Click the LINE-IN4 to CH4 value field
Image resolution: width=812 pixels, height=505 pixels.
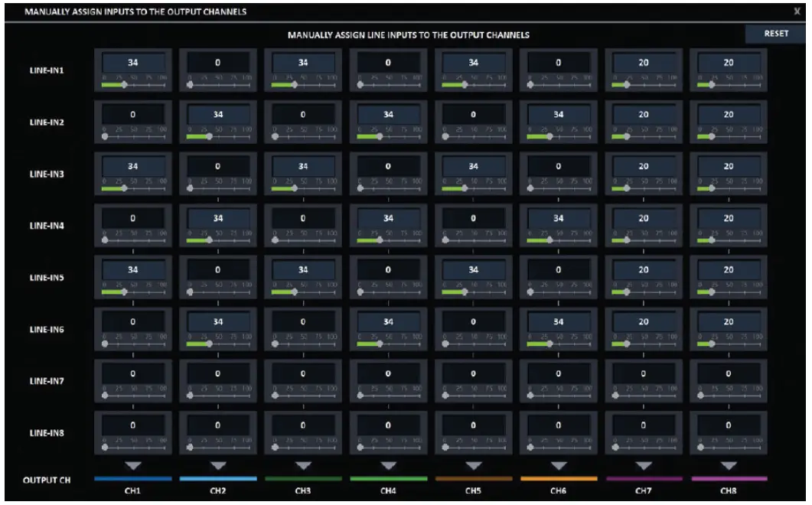coord(388,218)
